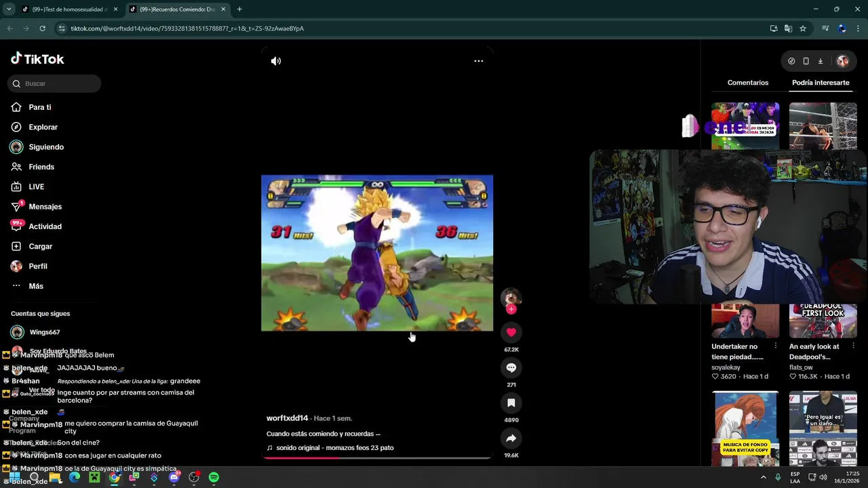This screenshot has height=488, width=868.
Task: Bookmark this page with star icon
Action: [x=803, y=28]
